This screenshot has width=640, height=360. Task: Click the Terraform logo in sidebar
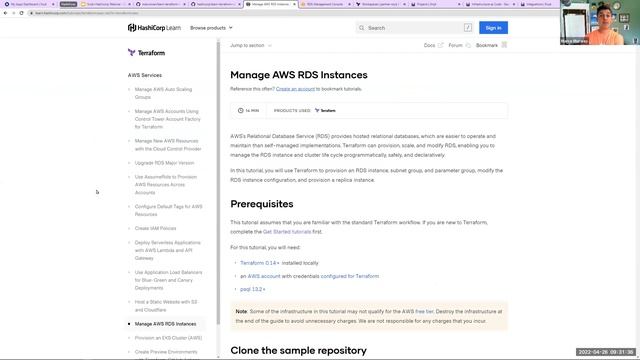[x=146, y=53]
